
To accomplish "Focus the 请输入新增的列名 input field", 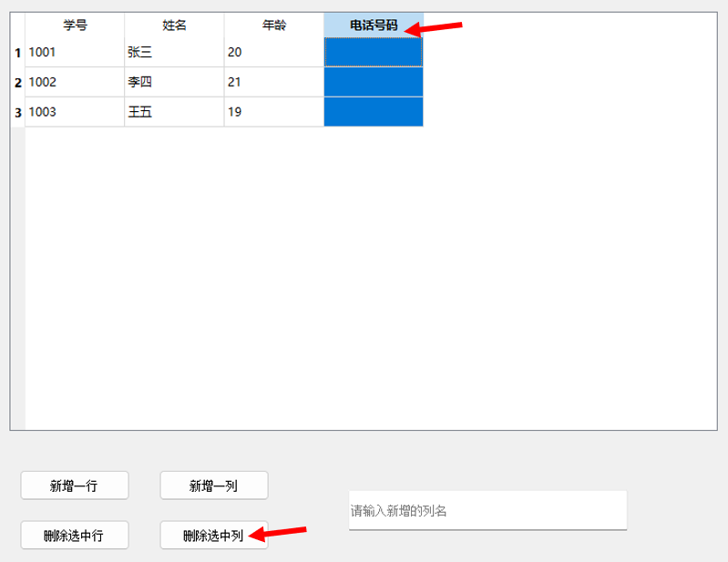I will click(x=488, y=510).
